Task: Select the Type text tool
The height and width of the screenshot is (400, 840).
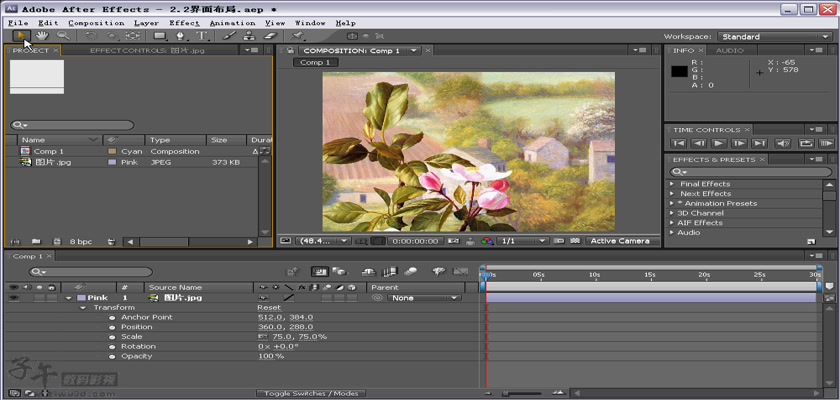Action: tap(201, 36)
